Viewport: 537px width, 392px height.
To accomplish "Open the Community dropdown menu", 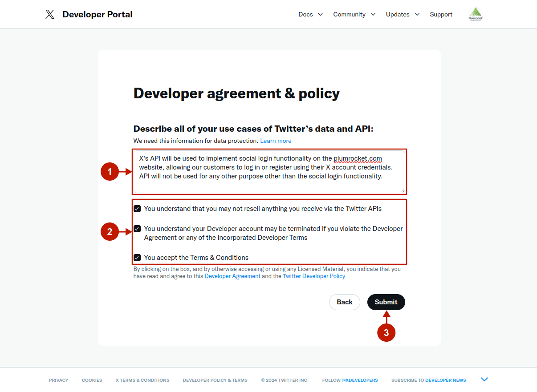I will tap(354, 14).
